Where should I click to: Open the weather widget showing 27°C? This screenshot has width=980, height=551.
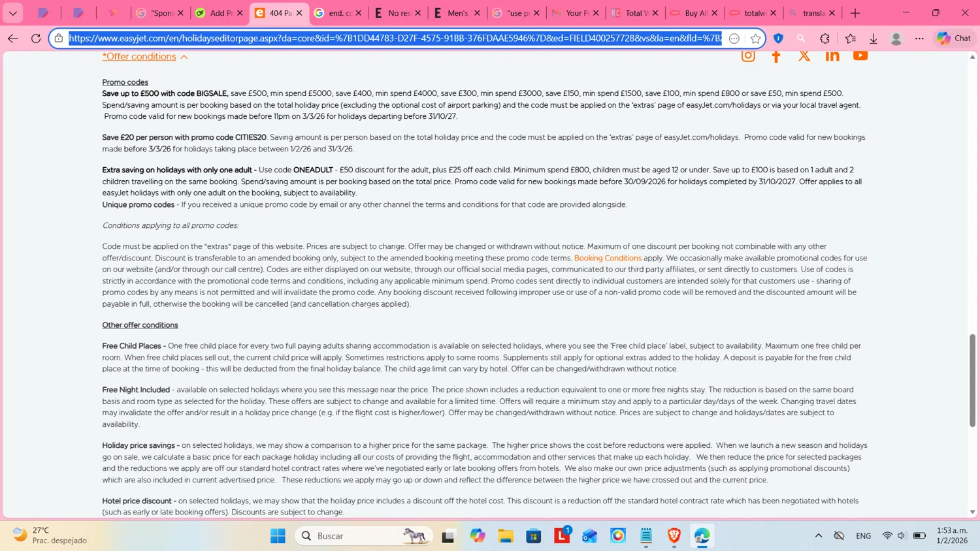click(51, 535)
